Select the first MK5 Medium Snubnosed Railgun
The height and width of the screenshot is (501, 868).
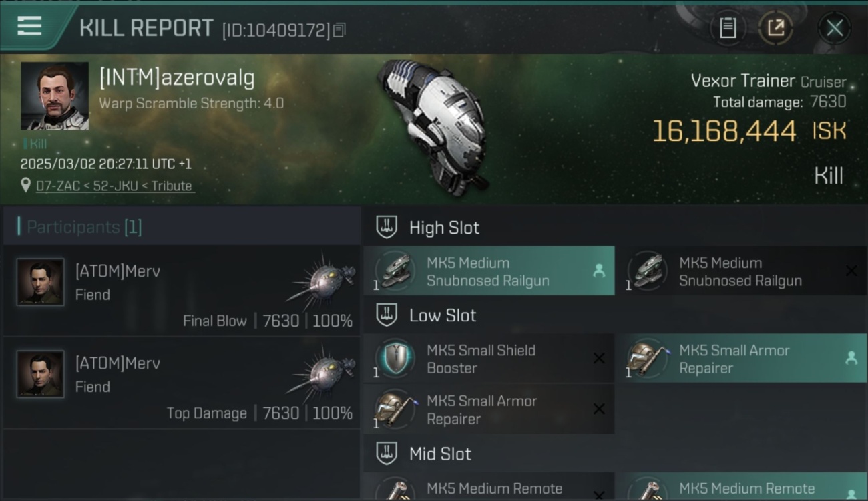489,271
